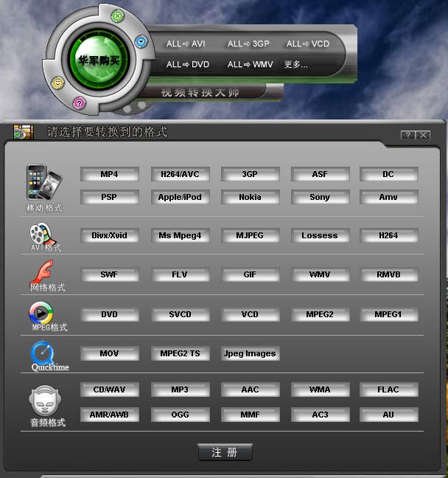Screen dimensions: 448x478
Task: Select Lossess AVI format
Action: pos(320,235)
